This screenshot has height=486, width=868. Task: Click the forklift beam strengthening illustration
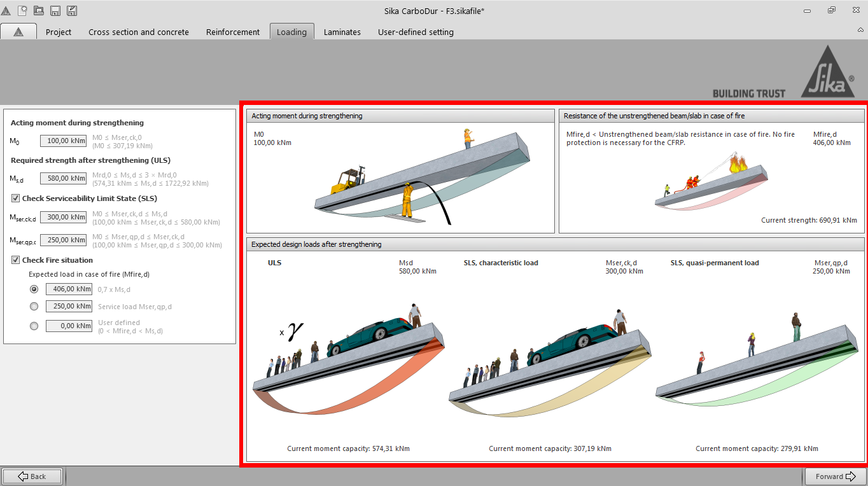424,178
